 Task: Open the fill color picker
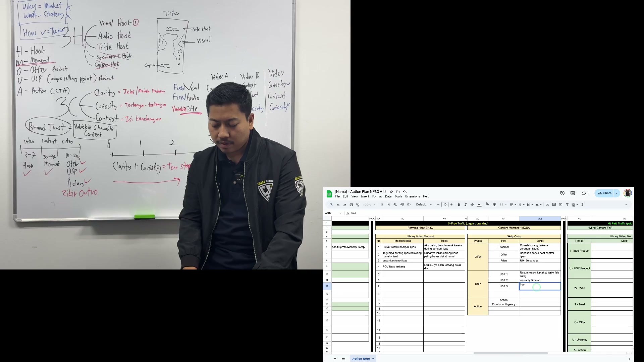487,205
